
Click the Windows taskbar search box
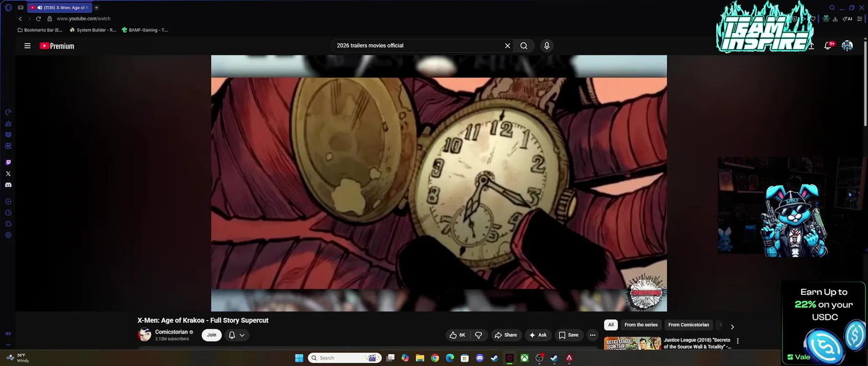tap(345, 358)
